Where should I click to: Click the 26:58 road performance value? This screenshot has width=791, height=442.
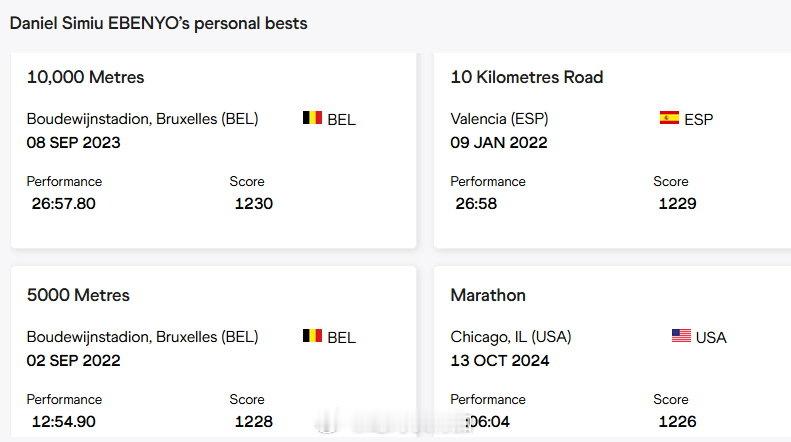[x=476, y=203]
